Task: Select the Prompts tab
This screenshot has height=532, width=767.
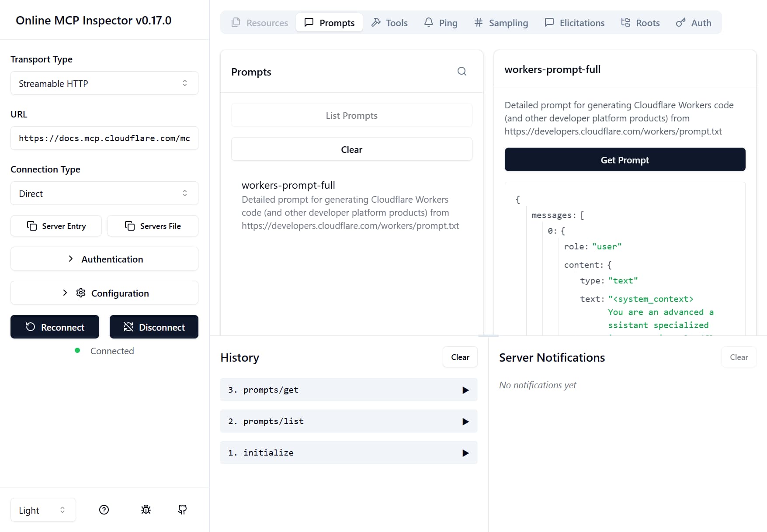Action: click(x=329, y=22)
